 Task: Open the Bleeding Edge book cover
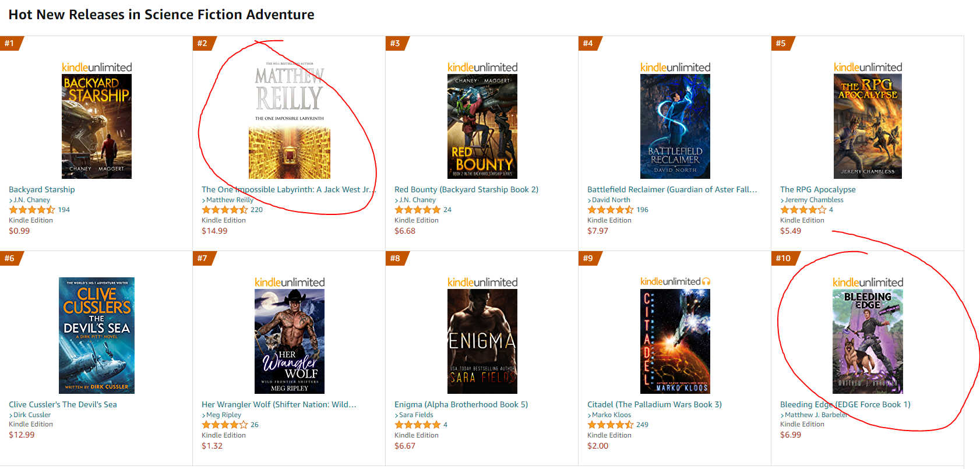point(868,341)
